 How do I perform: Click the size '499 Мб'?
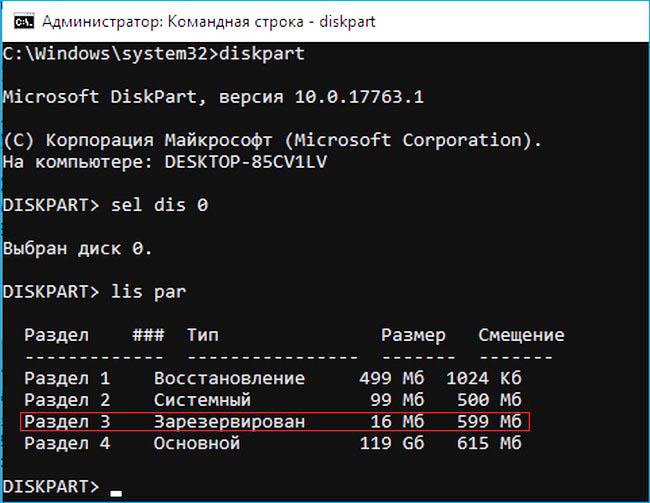pos(392,378)
